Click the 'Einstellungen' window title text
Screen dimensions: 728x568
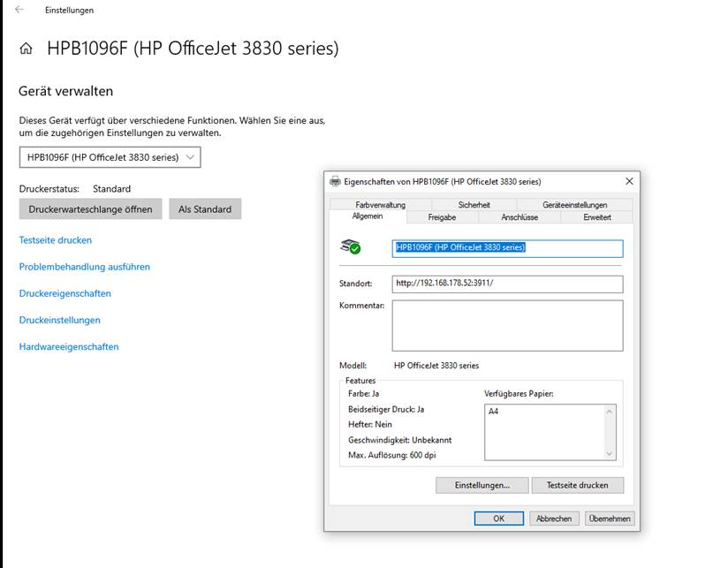click(69, 11)
